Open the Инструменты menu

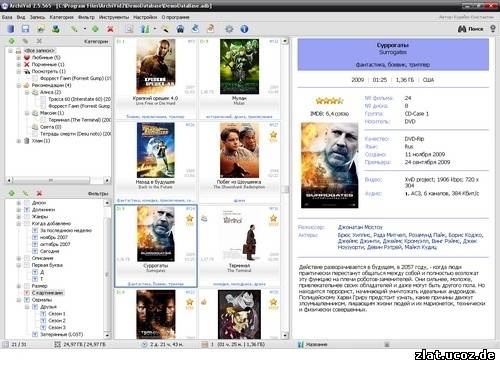[114, 17]
